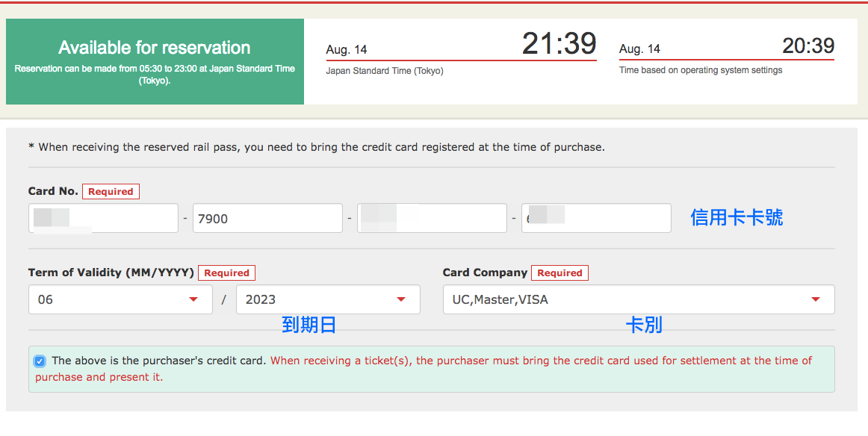Viewport: 868px width, 436px height.
Task: Click the Card No. field label
Action: click(x=53, y=191)
